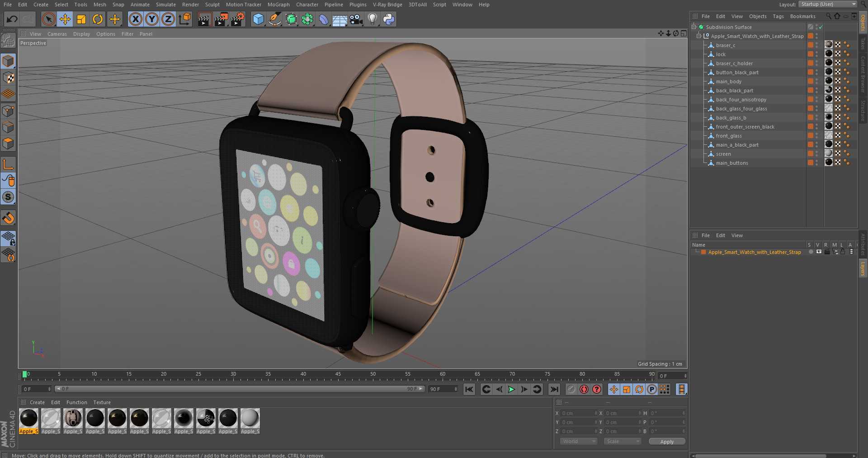Toggle Subdivision Surface enable checkmark
Screen dimensions: 868x458
pyautogui.click(x=821, y=27)
